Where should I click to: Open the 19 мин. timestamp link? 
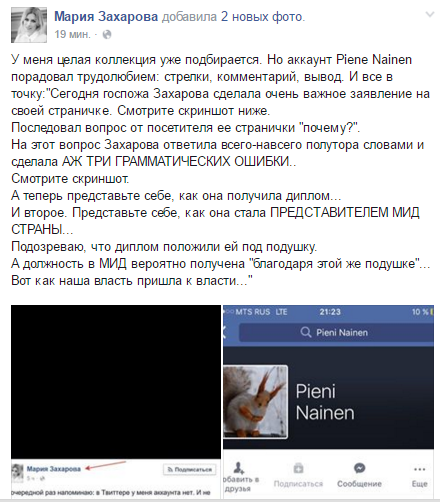click(x=72, y=34)
